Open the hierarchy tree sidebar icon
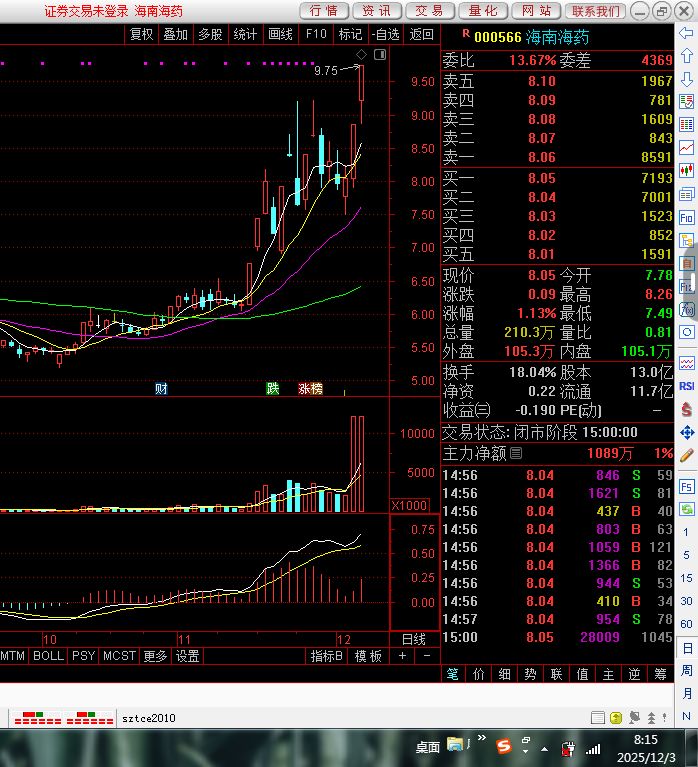Viewport: 698px width, 767px height. pyautogui.click(x=686, y=241)
